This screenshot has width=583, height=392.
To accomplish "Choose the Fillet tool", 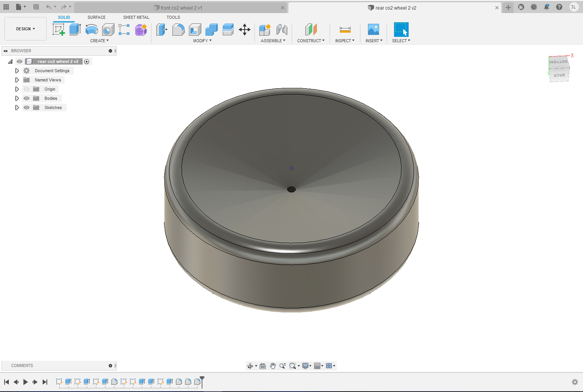I will [178, 30].
